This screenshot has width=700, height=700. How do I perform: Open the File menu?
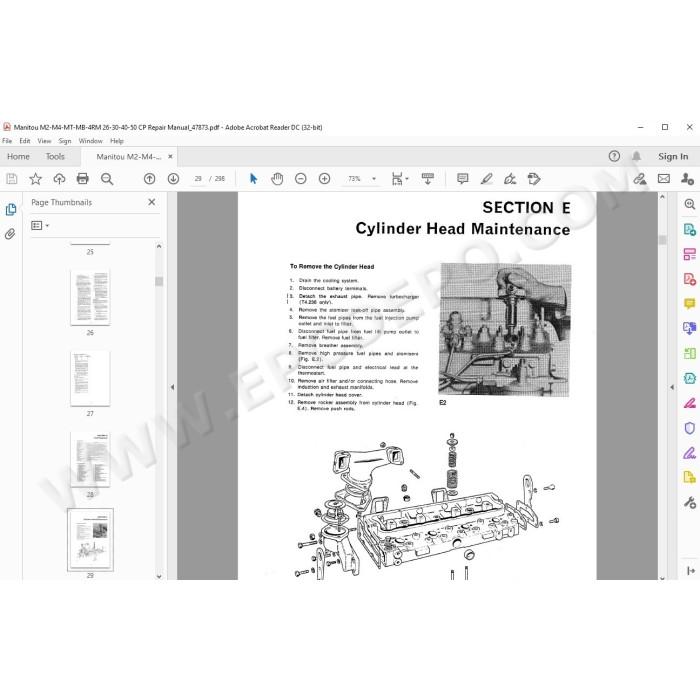click(x=7, y=141)
